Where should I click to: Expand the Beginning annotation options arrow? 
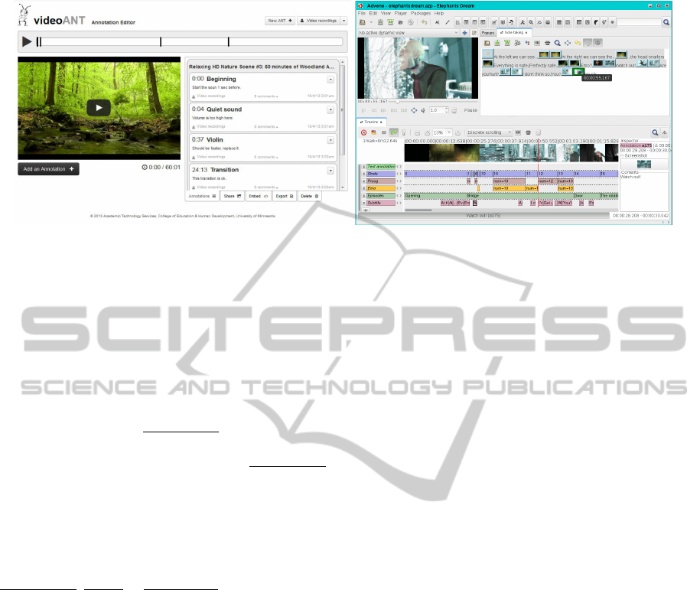tap(330, 79)
